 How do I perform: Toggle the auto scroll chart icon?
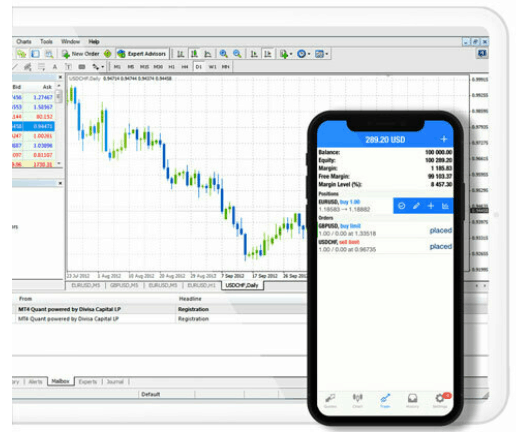pos(254,54)
